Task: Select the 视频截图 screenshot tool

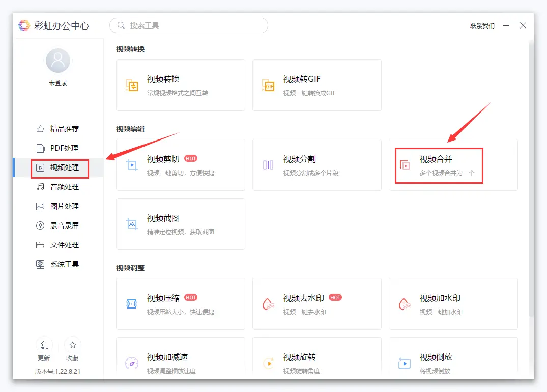Action: tap(180, 224)
